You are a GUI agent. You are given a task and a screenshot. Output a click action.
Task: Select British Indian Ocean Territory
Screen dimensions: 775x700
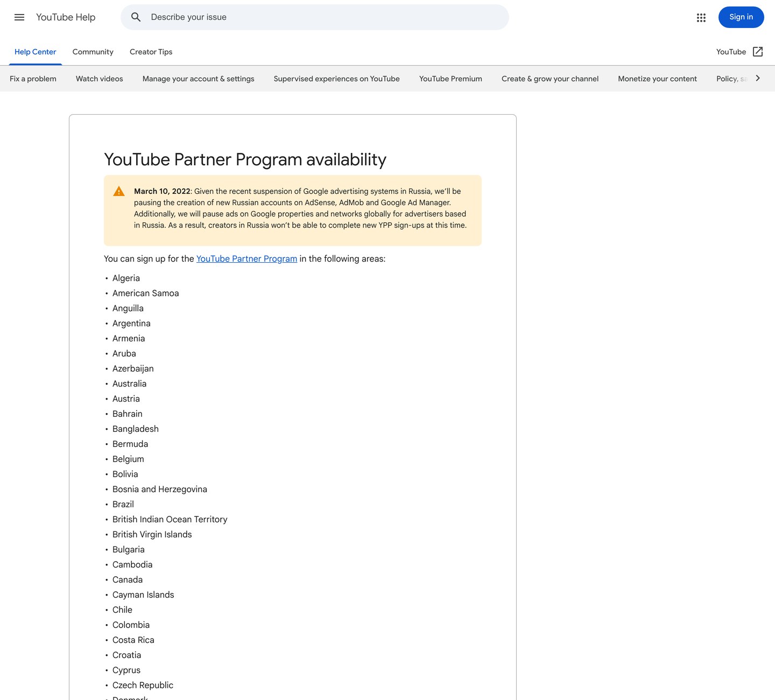pos(170,519)
